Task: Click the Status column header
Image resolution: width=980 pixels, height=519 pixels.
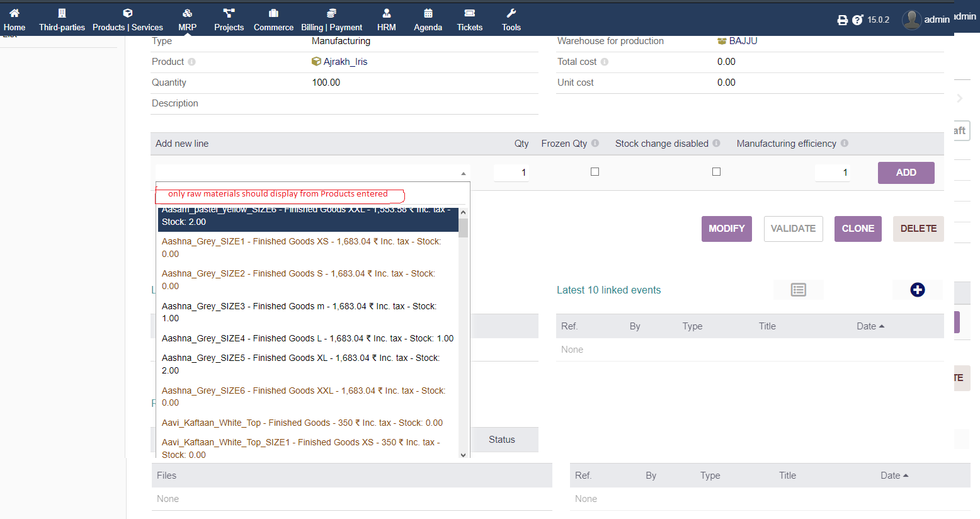Action: [x=502, y=440]
